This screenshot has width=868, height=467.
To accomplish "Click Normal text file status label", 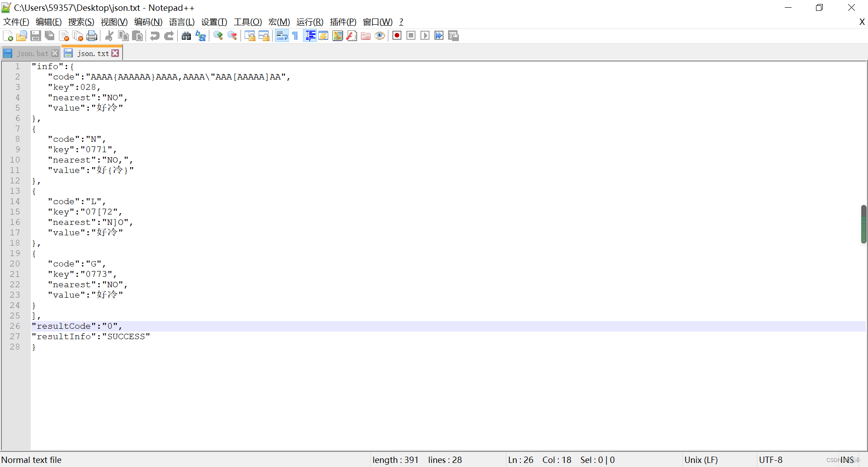I will pos(31,460).
